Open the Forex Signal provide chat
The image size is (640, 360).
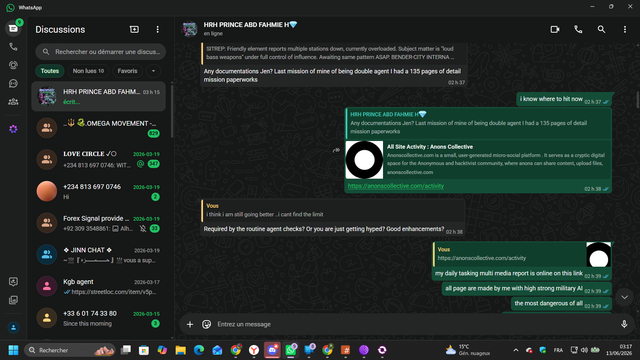(x=98, y=223)
